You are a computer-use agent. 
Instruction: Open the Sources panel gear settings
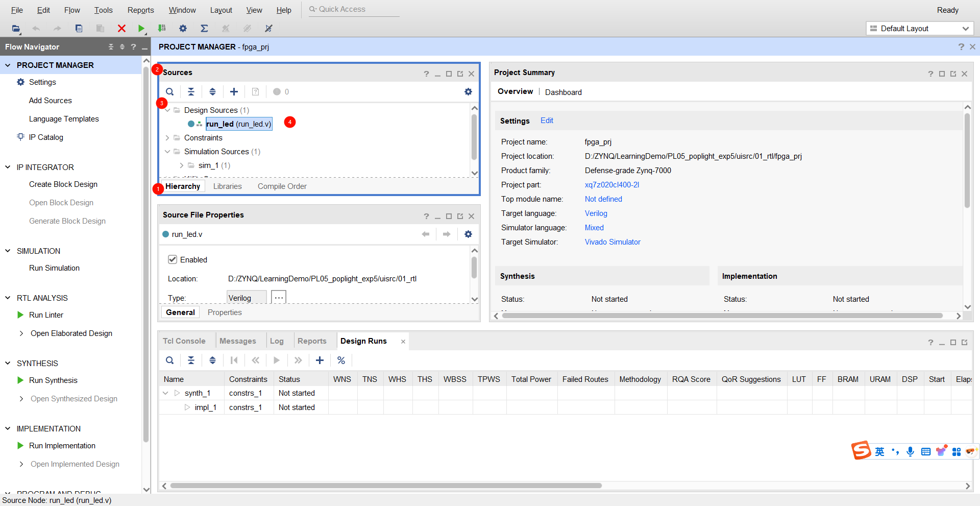click(x=468, y=92)
